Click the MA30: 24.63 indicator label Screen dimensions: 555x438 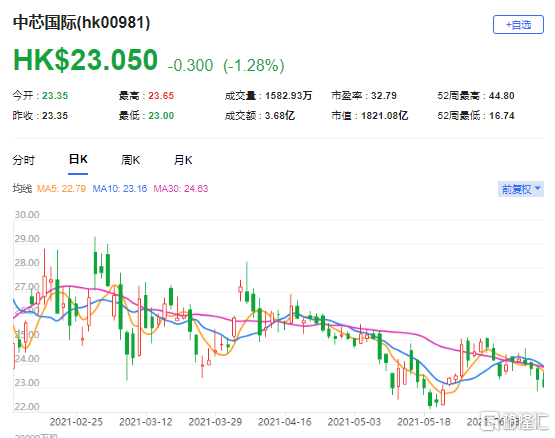181,188
